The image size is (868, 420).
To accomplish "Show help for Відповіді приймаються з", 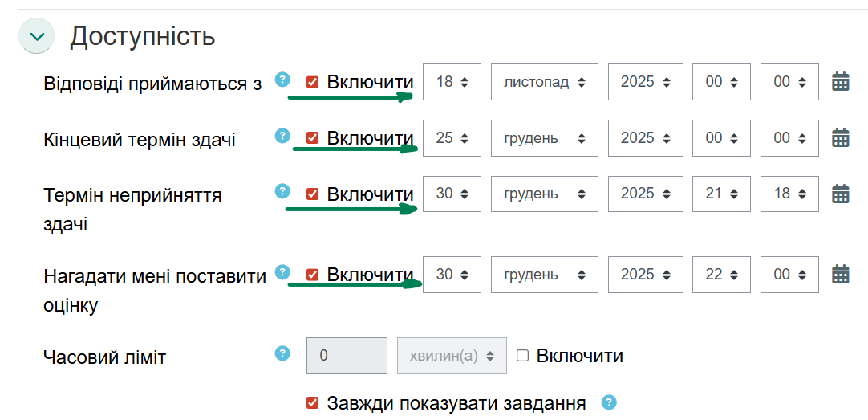I will [282, 79].
